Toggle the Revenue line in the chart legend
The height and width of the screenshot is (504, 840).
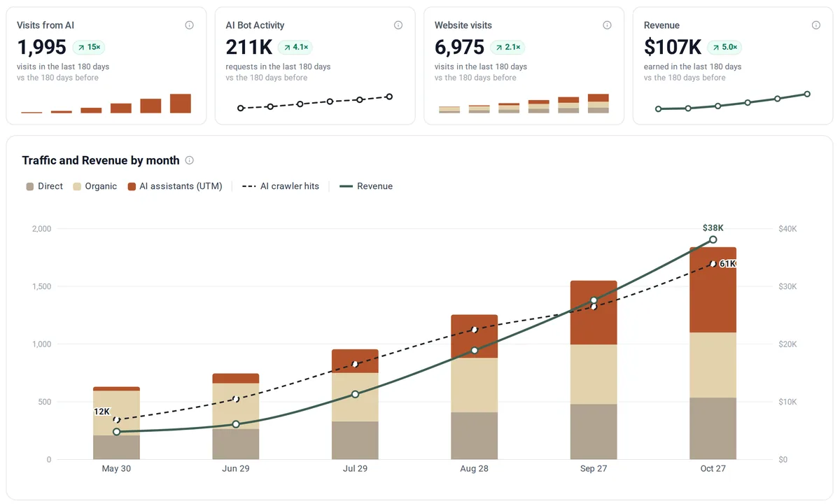[366, 186]
